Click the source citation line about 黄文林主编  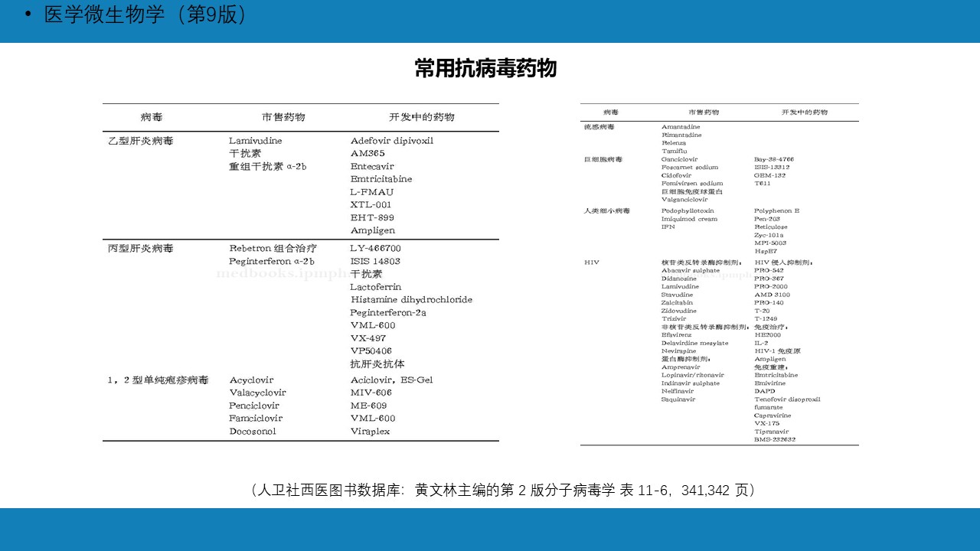(x=504, y=490)
